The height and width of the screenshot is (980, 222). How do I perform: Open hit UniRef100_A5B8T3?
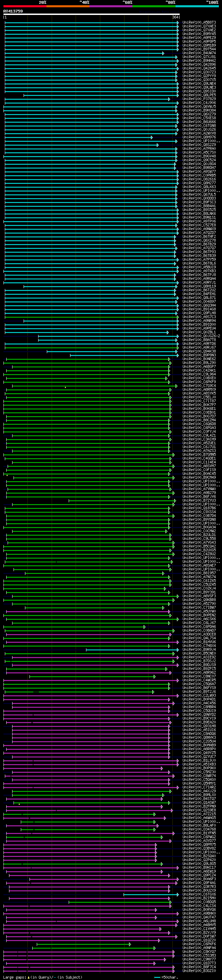(x=199, y=23)
